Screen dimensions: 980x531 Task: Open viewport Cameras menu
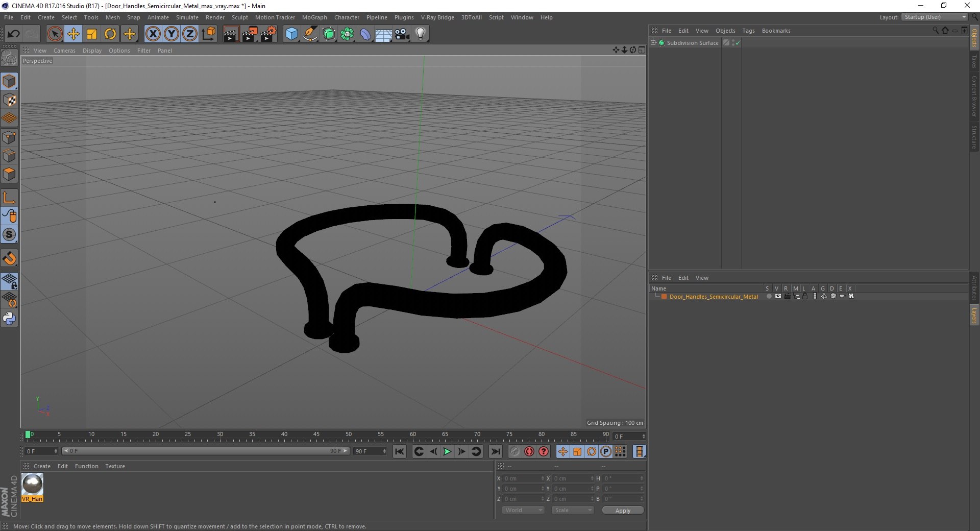(x=64, y=51)
